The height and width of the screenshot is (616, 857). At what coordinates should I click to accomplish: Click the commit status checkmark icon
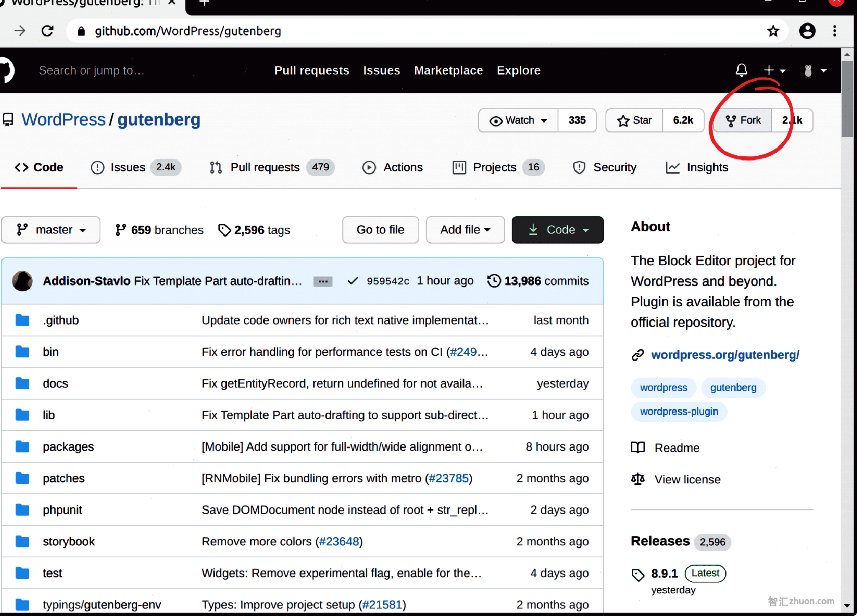coord(353,281)
